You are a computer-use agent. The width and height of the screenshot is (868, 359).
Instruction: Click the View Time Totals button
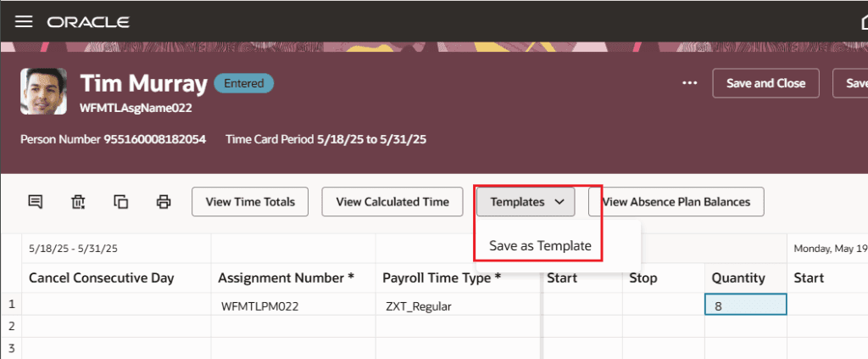coord(250,202)
